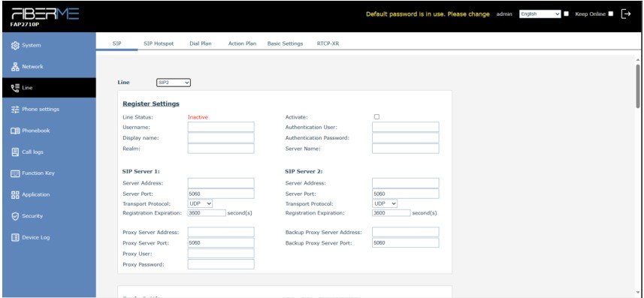This screenshot has height=298, width=644.
Task: Focus SIP Server 1 Server Port field
Action: click(x=221, y=194)
